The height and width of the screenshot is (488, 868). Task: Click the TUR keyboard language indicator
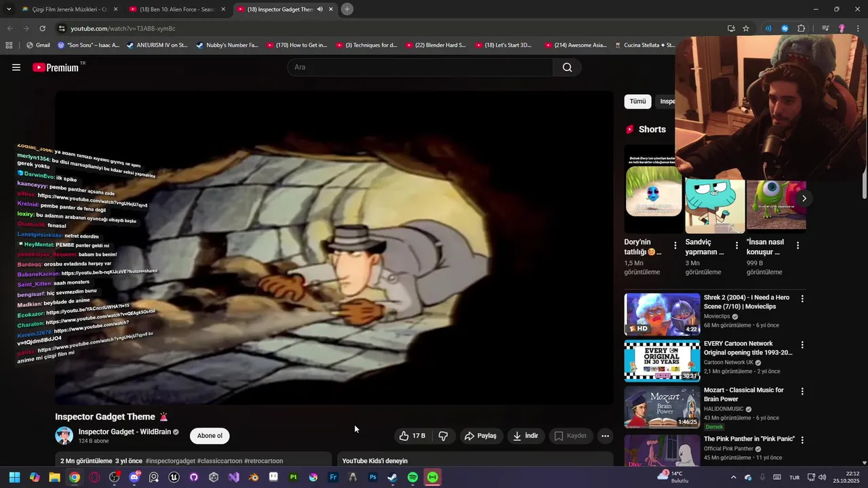click(794, 477)
